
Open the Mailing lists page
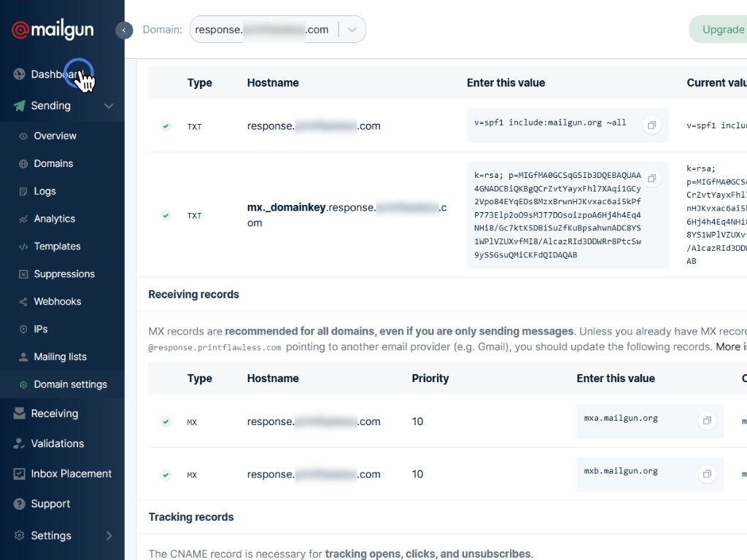point(60,357)
